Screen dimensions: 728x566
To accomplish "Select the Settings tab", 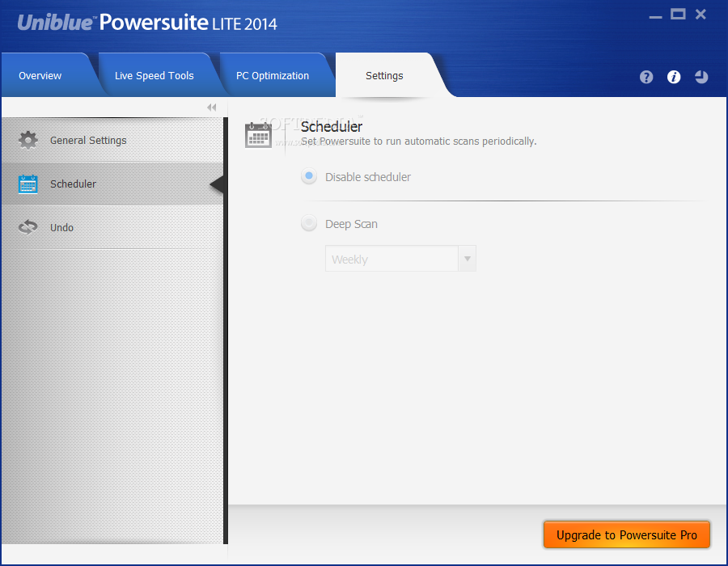I will click(384, 76).
